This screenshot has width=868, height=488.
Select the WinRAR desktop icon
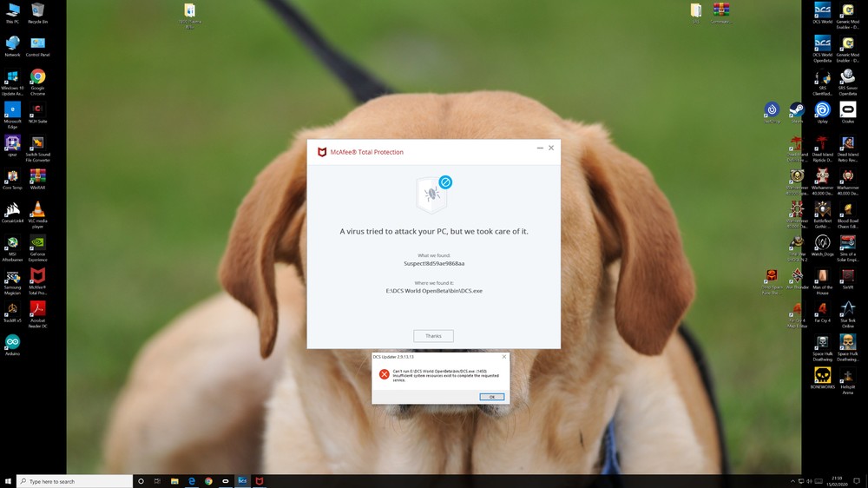pyautogui.click(x=37, y=180)
